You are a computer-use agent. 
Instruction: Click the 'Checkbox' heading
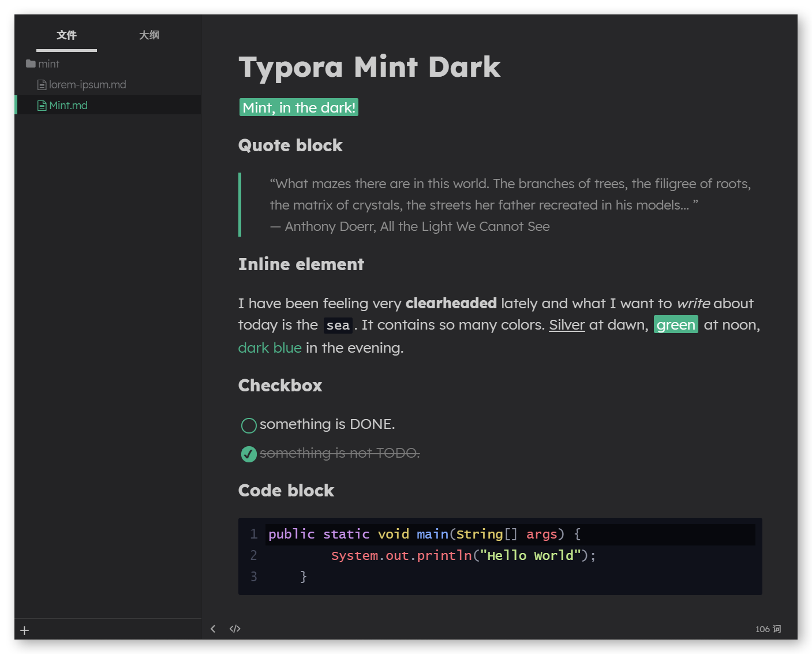280,386
